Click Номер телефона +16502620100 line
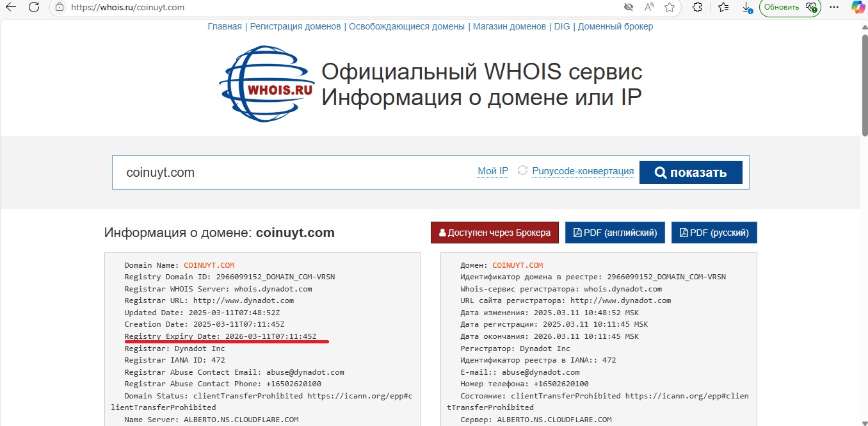The height and width of the screenshot is (426, 868). point(524,384)
